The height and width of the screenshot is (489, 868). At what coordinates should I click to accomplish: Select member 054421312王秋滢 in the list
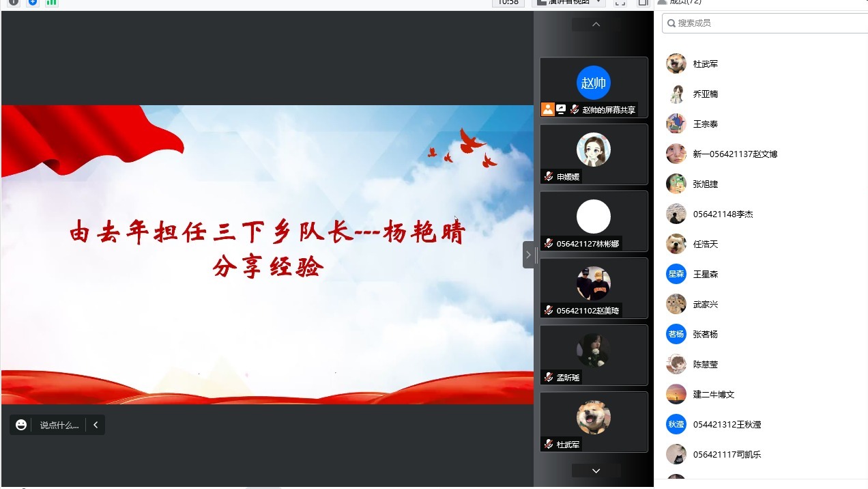727,424
